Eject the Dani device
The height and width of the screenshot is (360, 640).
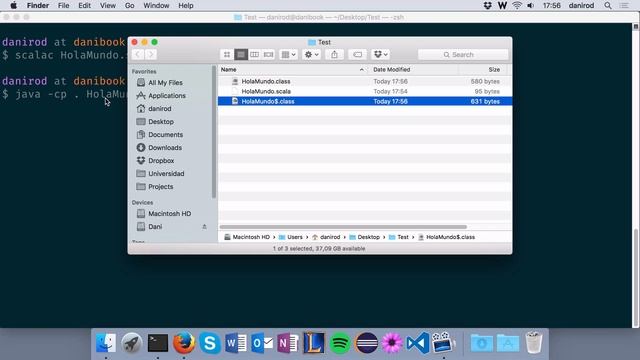pyautogui.click(x=204, y=227)
